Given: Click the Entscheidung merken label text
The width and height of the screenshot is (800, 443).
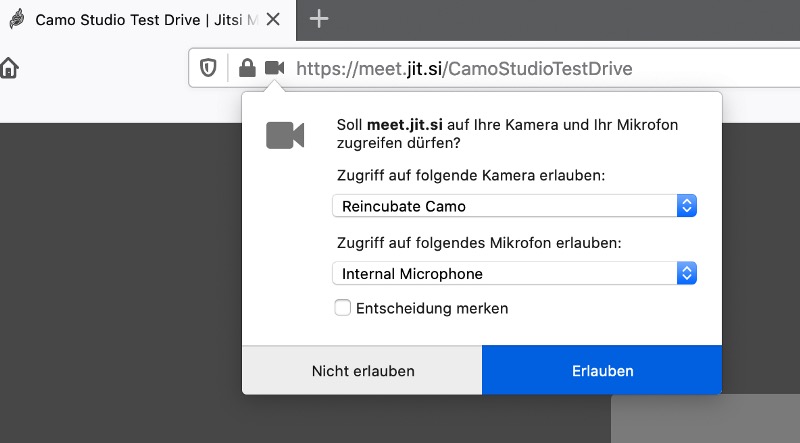Looking at the screenshot, I should (x=432, y=308).
